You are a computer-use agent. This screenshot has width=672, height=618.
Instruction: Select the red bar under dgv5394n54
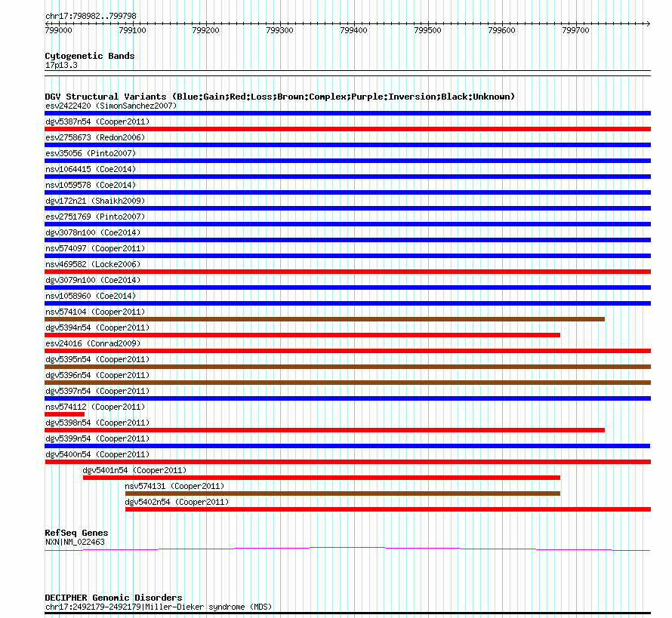(x=302, y=335)
